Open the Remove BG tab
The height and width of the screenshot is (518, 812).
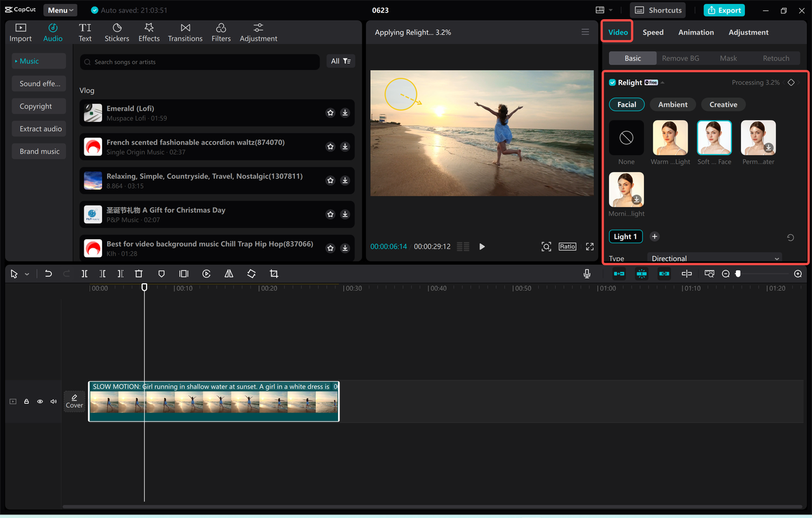point(681,58)
